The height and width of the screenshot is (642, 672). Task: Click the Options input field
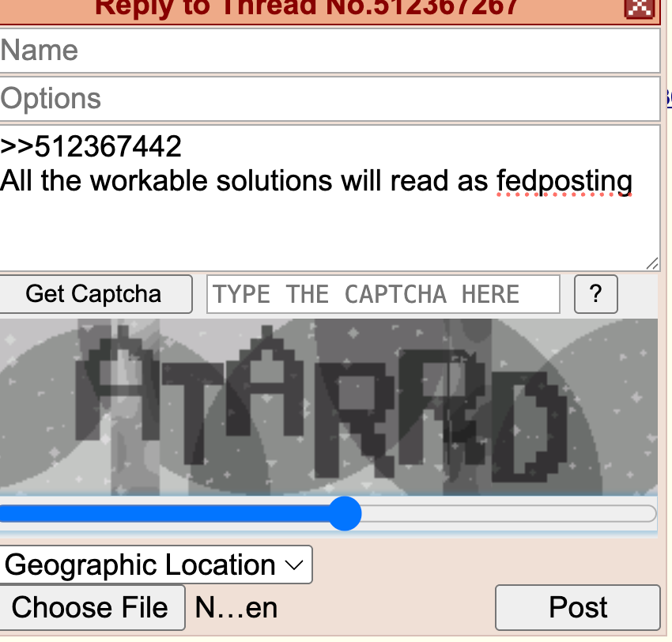click(x=329, y=99)
